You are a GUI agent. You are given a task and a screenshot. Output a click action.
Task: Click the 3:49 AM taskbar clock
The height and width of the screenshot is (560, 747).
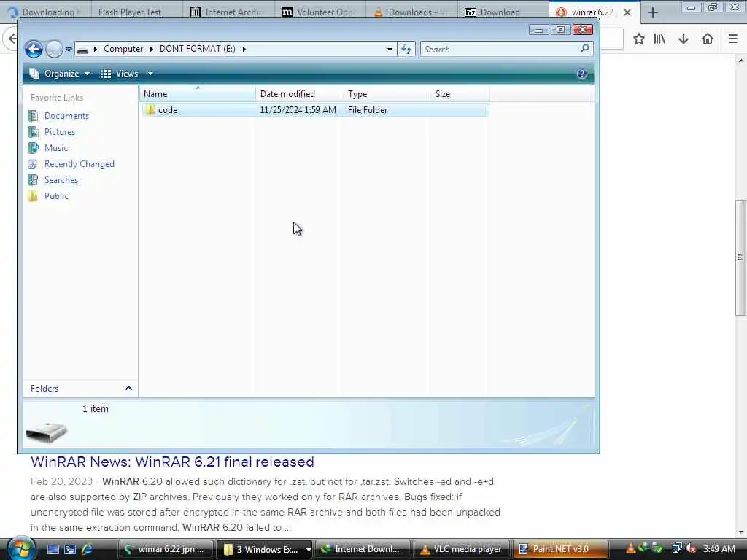point(719,549)
